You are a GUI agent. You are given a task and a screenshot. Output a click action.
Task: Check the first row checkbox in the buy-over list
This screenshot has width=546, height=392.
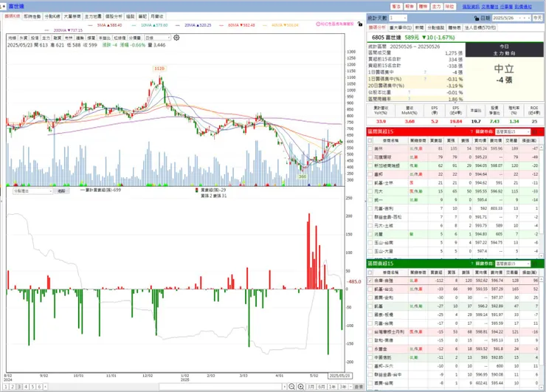click(370, 148)
